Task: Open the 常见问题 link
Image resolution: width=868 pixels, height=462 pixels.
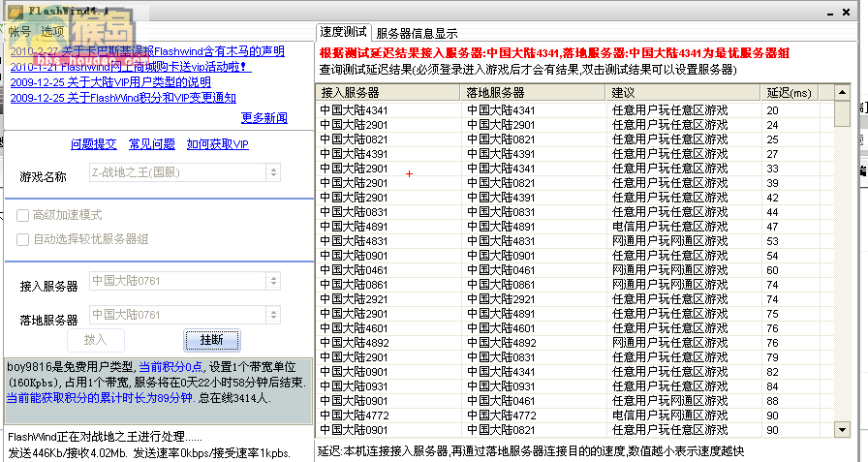Action: click(x=152, y=144)
